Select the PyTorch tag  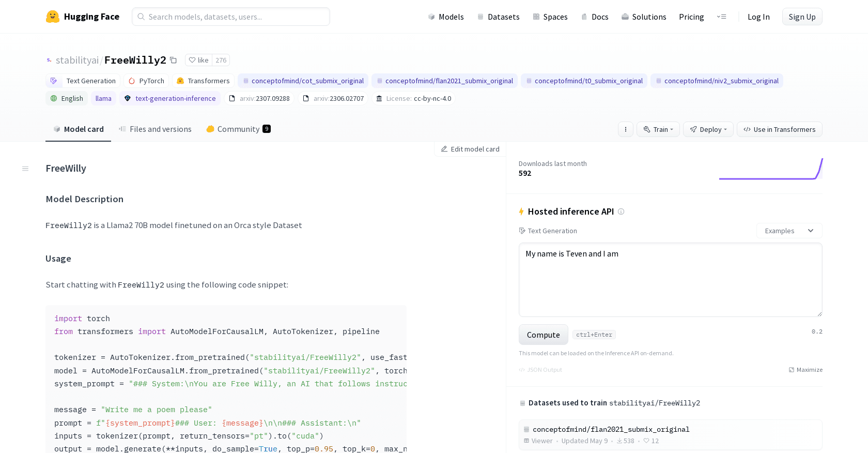coord(146,81)
